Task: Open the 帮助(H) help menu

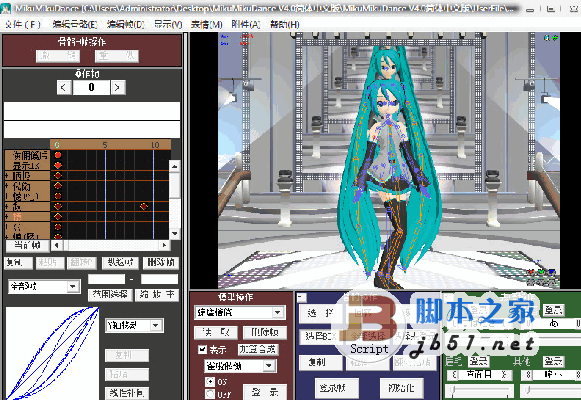Action: 285,25
